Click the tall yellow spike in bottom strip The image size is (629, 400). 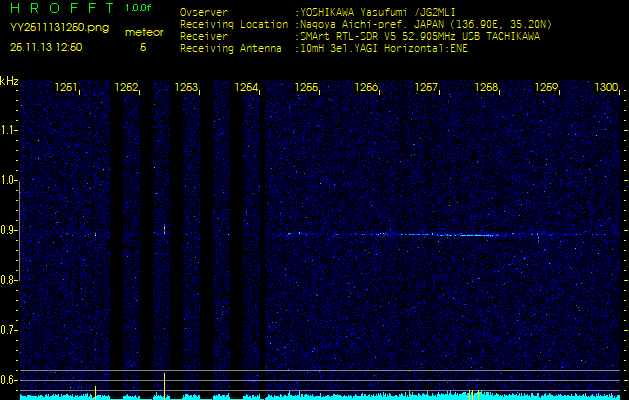coord(164,384)
